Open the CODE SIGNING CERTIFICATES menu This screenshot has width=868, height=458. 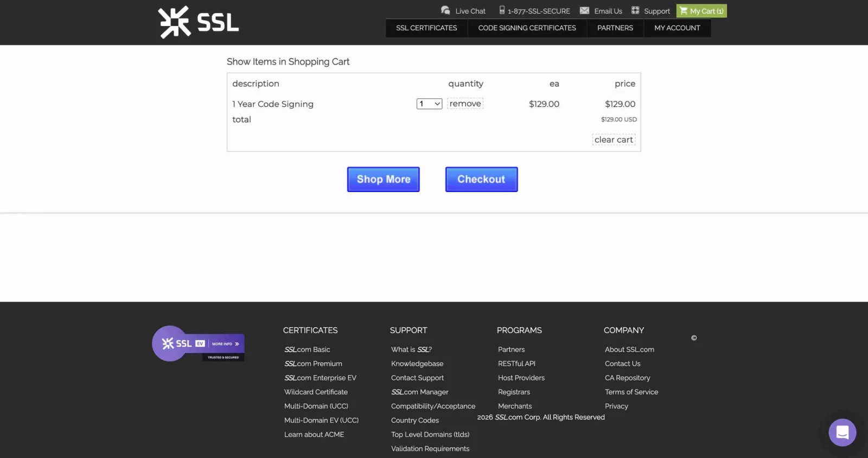[x=527, y=28]
